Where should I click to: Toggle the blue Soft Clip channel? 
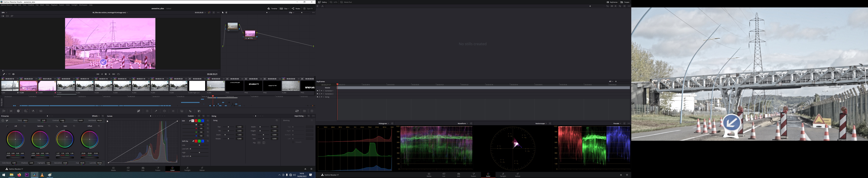pos(203,141)
